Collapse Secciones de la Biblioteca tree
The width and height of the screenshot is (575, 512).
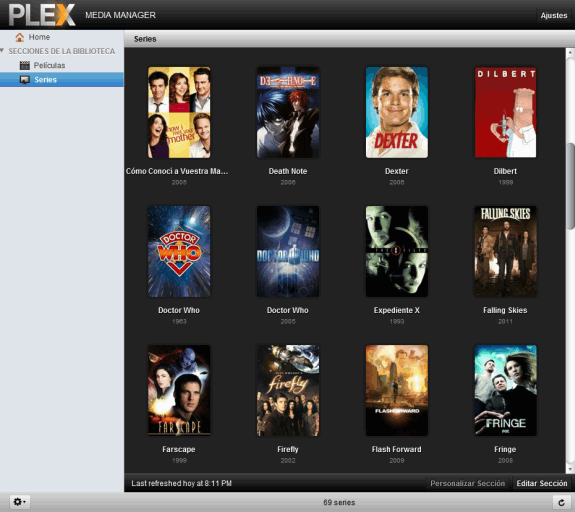tap(3, 50)
